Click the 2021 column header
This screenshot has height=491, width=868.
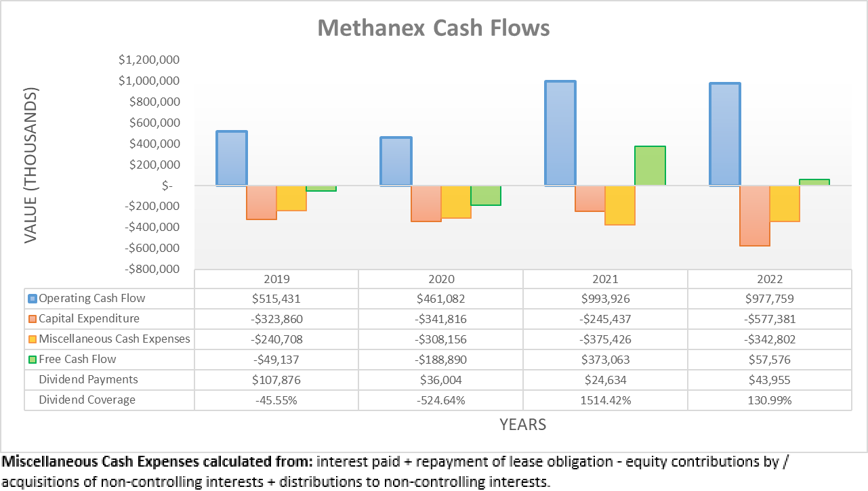(605, 279)
